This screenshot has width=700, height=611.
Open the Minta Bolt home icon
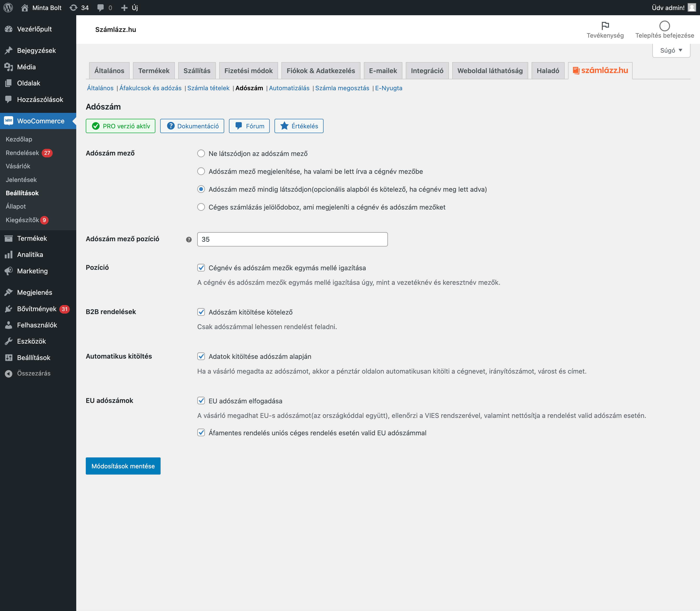tap(25, 8)
